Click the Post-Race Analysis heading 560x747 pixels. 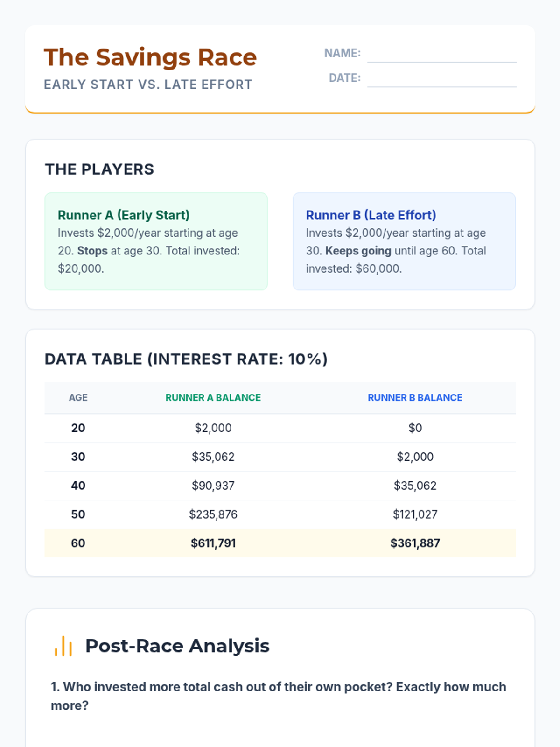click(177, 646)
